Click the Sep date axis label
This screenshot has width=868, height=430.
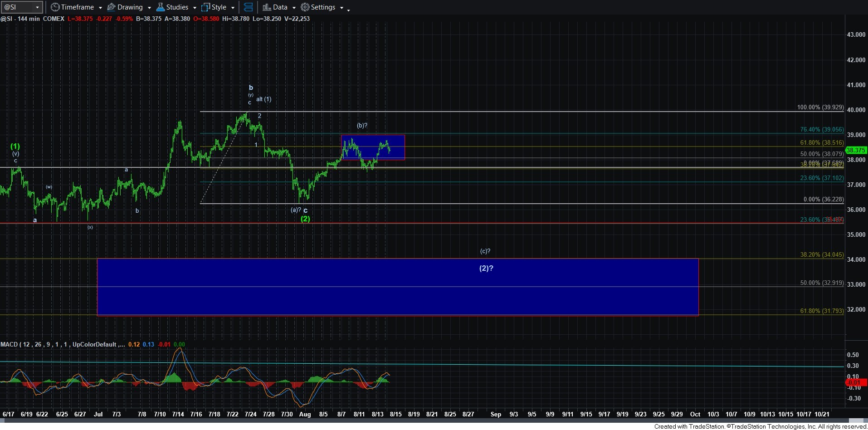(x=496, y=414)
